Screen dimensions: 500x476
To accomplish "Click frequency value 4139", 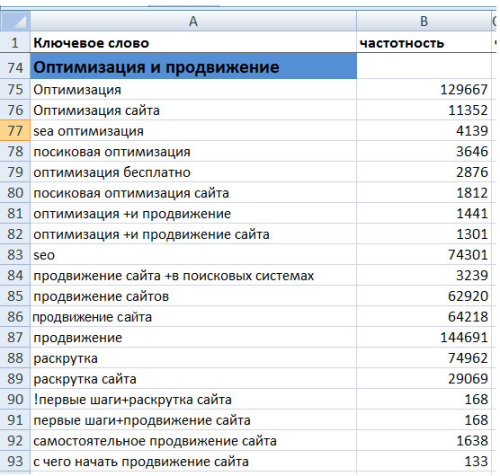I will [x=472, y=131].
